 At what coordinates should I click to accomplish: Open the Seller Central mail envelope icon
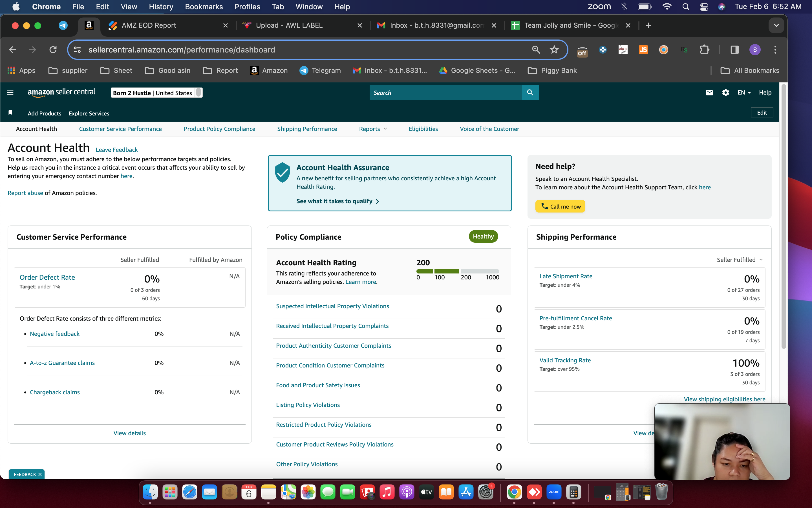(709, 92)
